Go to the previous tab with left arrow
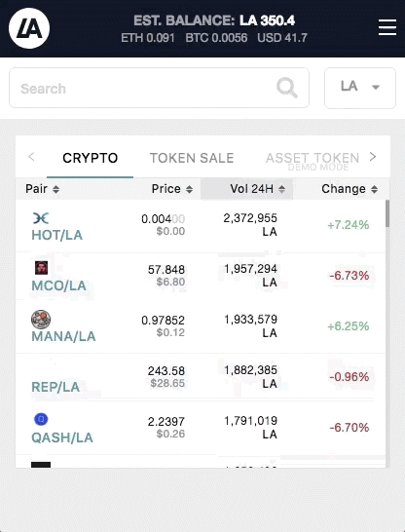Image resolution: width=405 pixels, height=532 pixels. (31, 157)
